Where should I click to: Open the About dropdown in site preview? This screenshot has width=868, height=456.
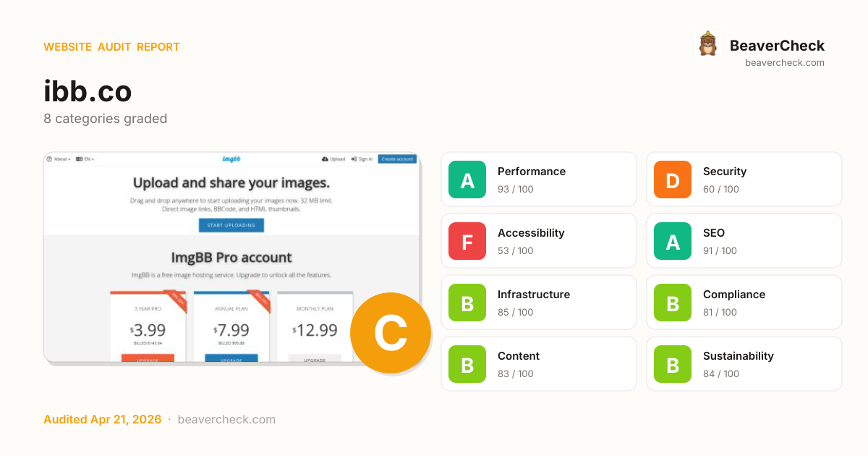pos(61,159)
